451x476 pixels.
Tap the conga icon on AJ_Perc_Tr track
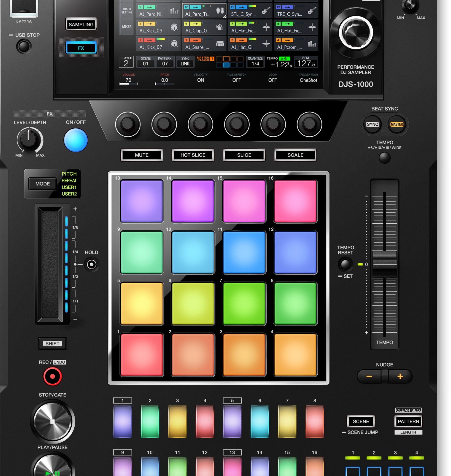[220, 11]
